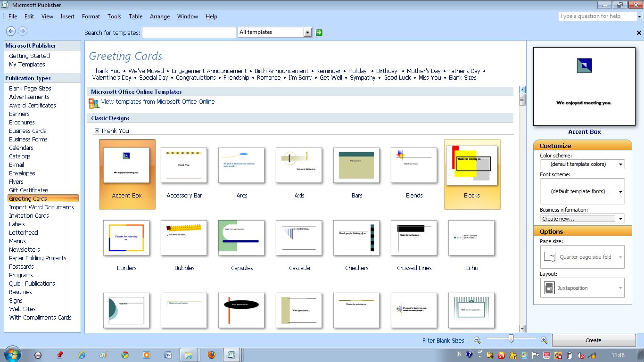The height and width of the screenshot is (362, 644).
Task: Click the Search for templates input field
Action: [x=189, y=33]
